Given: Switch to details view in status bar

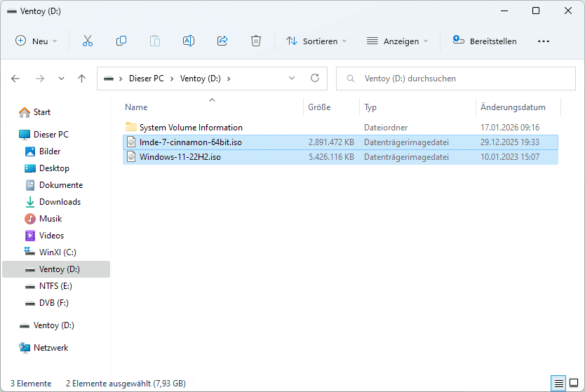Looking at the screenshot, I should click(x=558, y=383).
